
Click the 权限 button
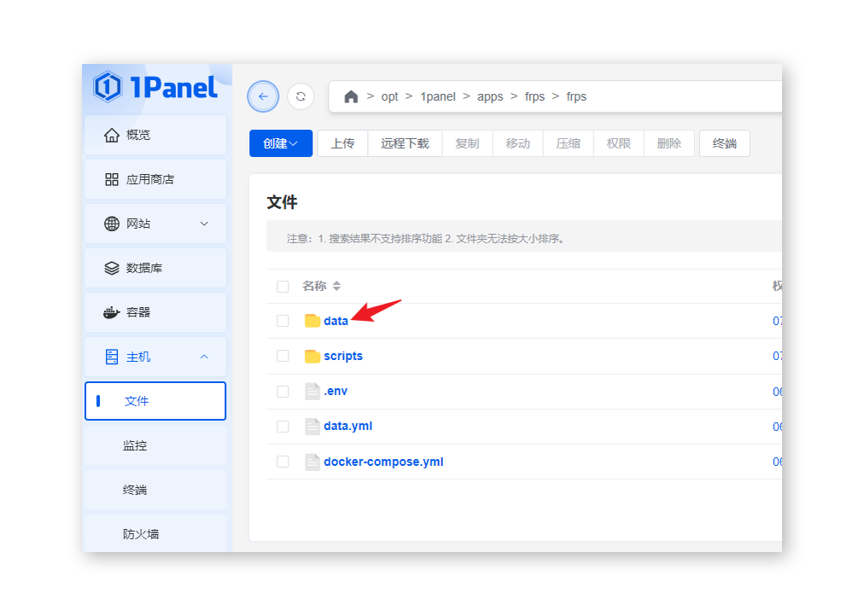point(619,143)
